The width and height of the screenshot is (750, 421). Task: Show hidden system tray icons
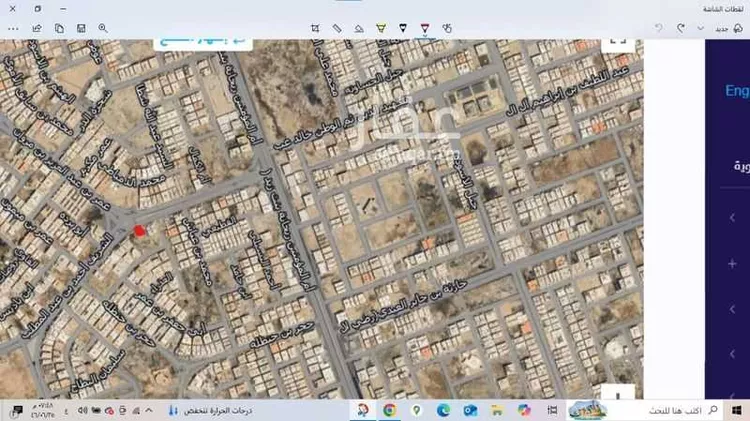(x=149, y=410)
